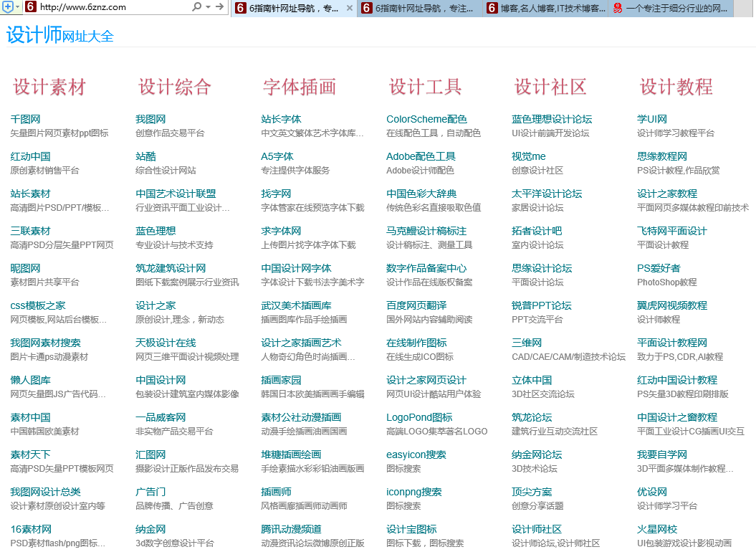Open the ColorScheme配色 link
The width and height of the screenshot is (756, 552).
(426, 119)
